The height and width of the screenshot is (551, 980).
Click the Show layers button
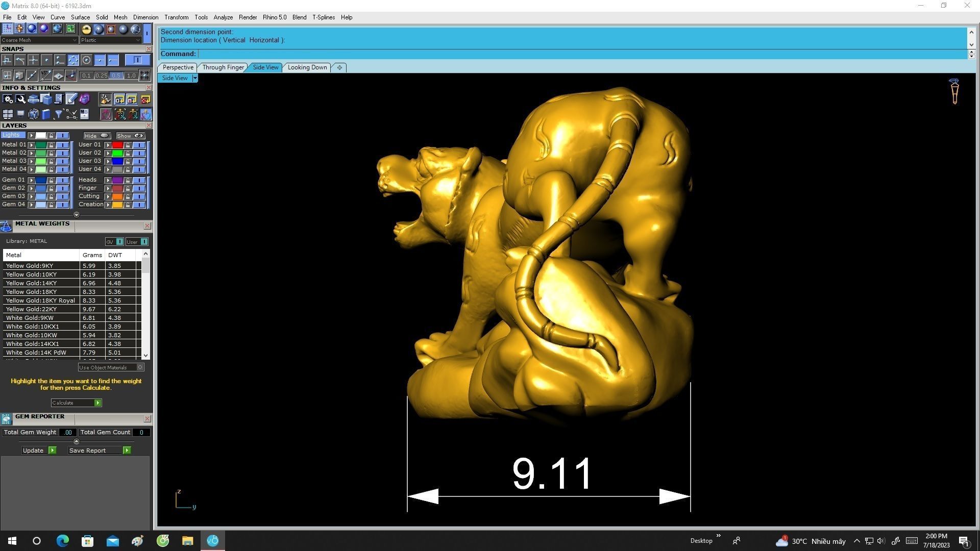tap(131, 136)
